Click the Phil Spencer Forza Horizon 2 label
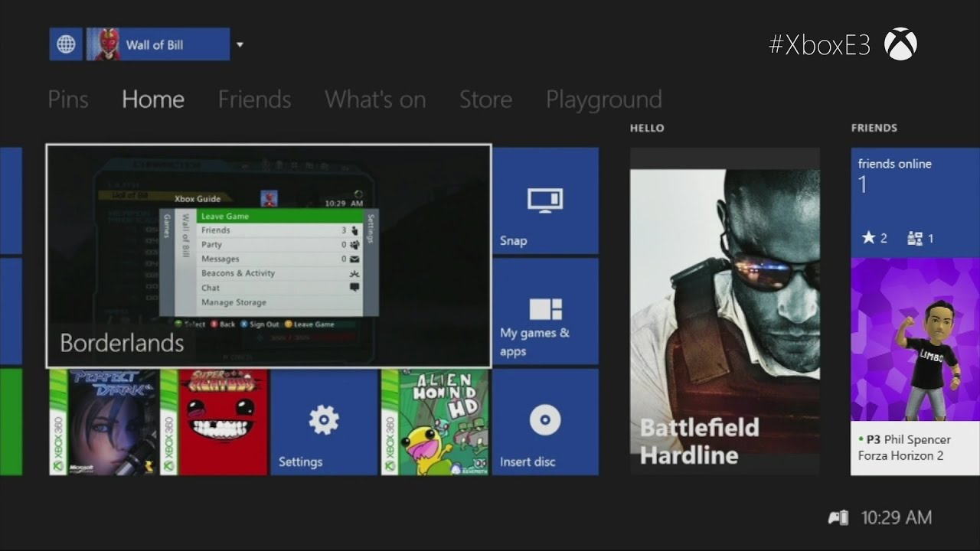 coord(903,448)
